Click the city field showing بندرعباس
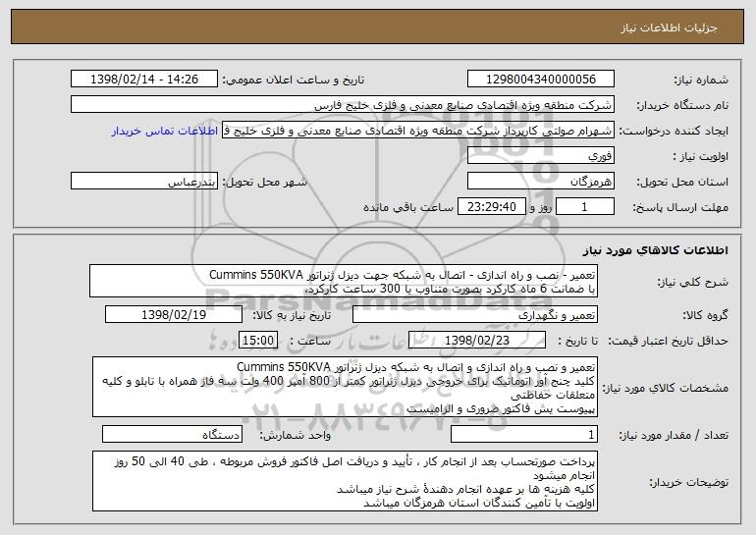The image size is (756, 535). tap(144, 182)
